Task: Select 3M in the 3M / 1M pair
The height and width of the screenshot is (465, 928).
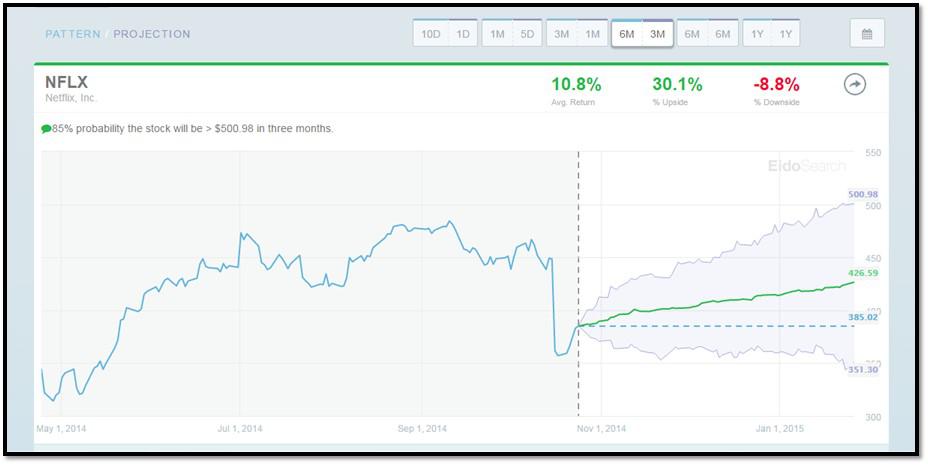Action: click(562, 34)
